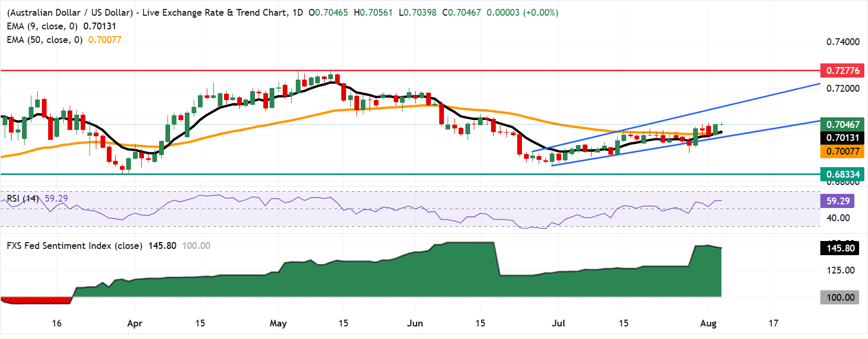868x339 pixels.
Task: Click the orange 0.70077 EMA price label
Action: click(x=842, y=151)
